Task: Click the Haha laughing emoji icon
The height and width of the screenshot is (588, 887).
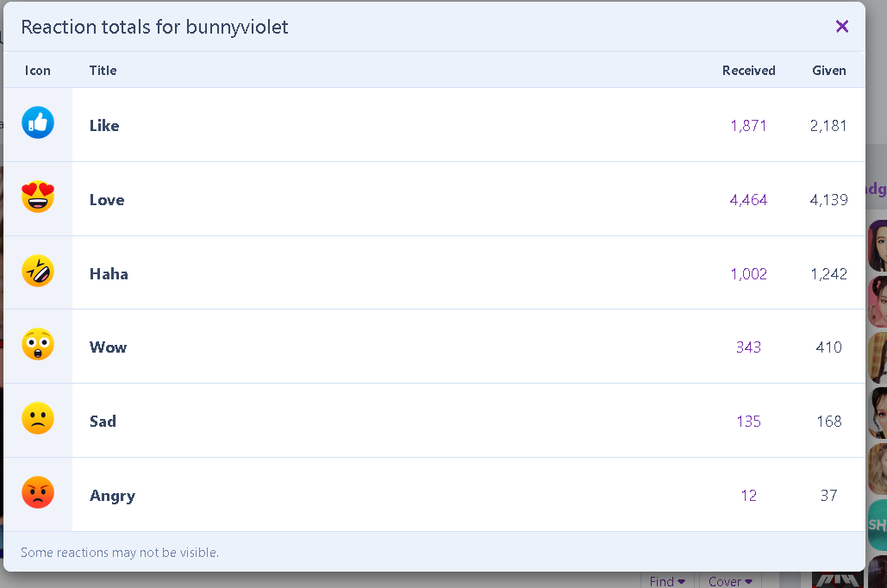Action: pyautogui.click(x=38, y=271)
